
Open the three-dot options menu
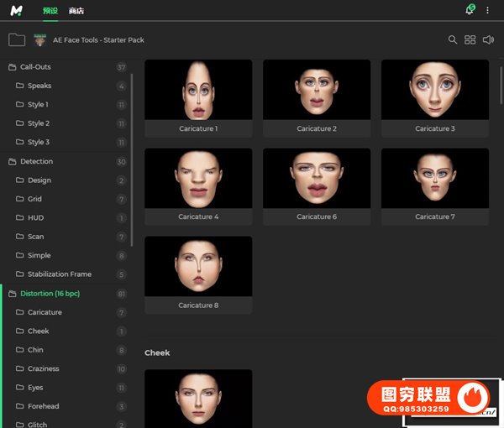487,10
